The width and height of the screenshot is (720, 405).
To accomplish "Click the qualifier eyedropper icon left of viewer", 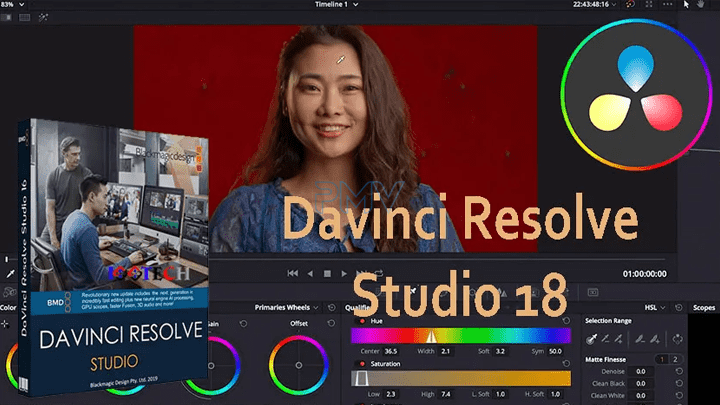I will tap(10, 274).
